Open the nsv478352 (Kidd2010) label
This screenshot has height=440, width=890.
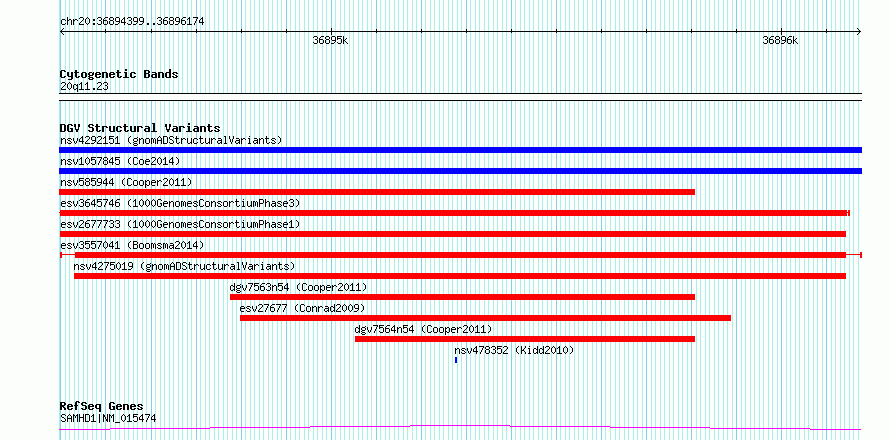click(x=514, y=350)
